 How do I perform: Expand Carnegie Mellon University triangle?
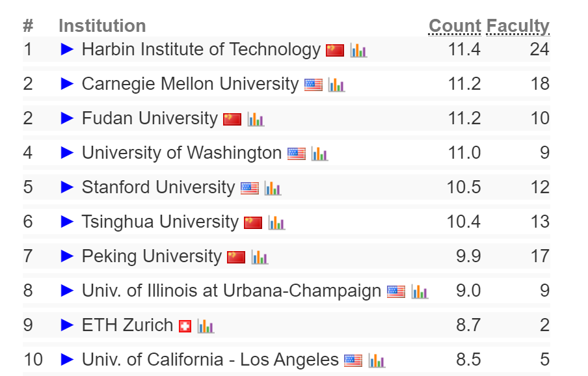click(x=67, y=84)
